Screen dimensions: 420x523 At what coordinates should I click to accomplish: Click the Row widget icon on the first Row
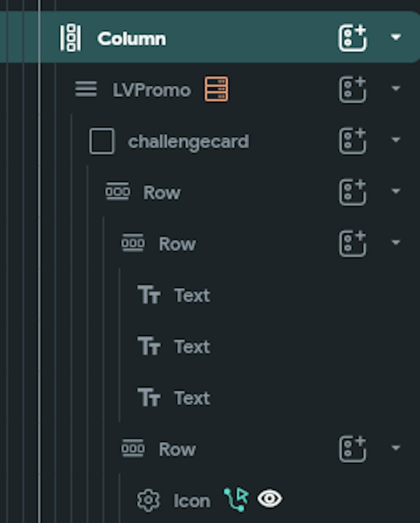[x=118, y=192]
